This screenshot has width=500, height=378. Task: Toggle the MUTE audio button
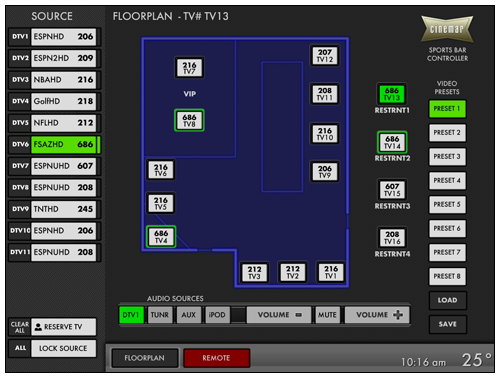tap(327, 315)
